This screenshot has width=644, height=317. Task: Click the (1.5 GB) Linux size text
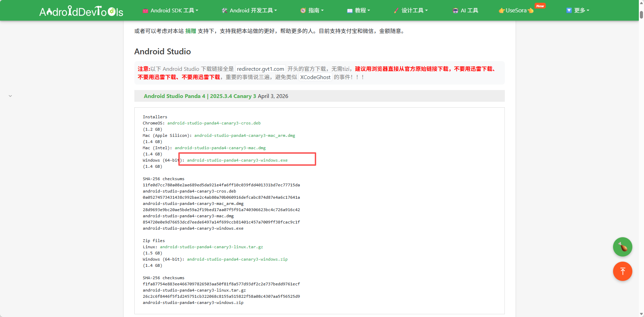[153, 253]
